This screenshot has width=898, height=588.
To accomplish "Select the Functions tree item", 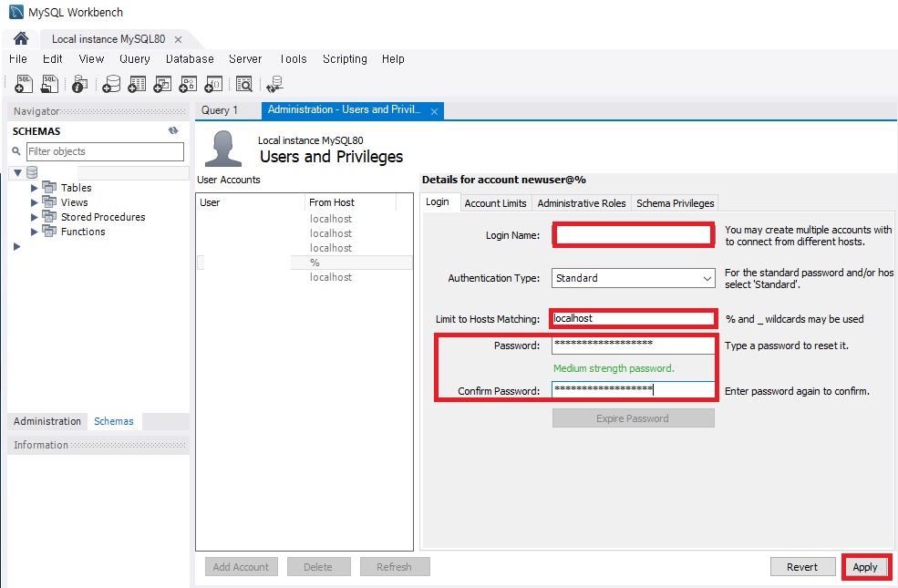I will (x=83, y=232).
